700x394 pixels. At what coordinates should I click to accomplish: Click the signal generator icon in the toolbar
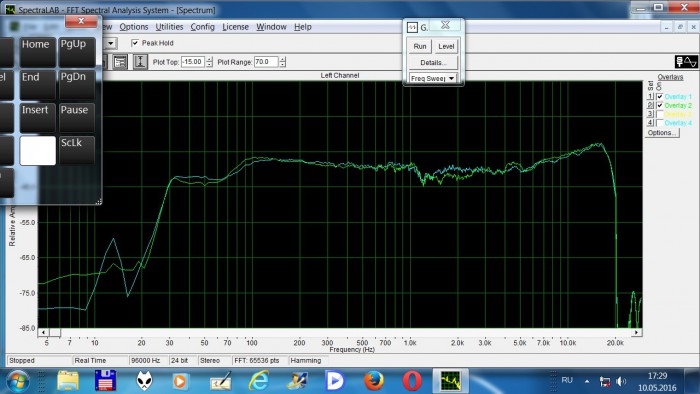[686, 62]
